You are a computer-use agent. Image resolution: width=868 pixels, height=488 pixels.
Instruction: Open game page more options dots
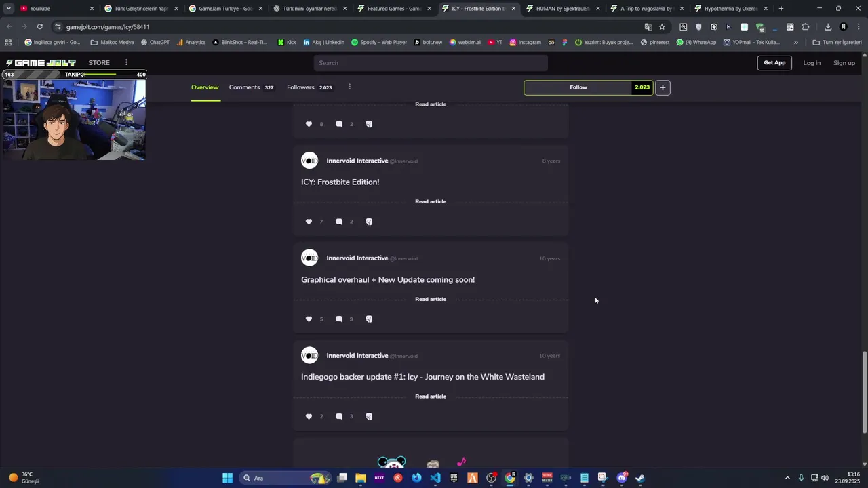(x=349, y=87)
